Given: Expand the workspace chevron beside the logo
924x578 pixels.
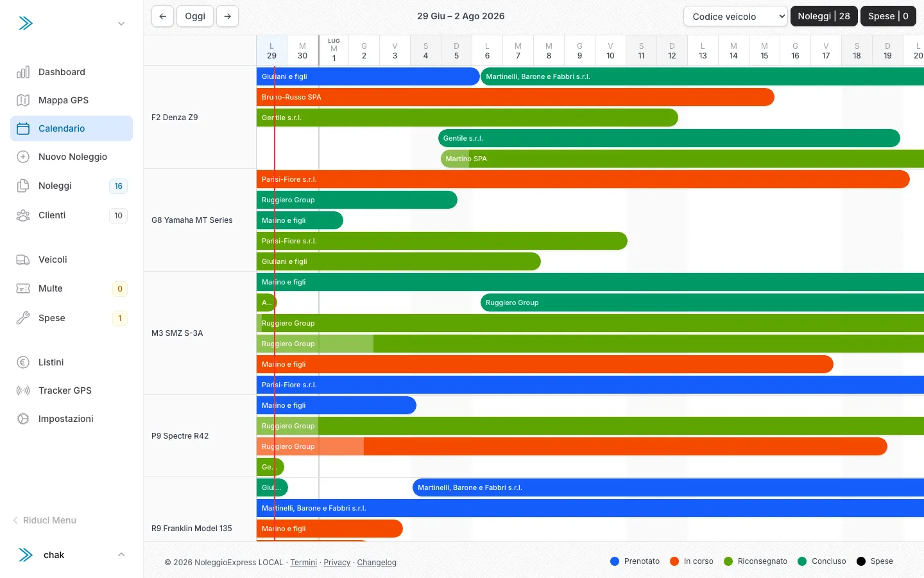Looking at the screenshot, I should (121, 24).
